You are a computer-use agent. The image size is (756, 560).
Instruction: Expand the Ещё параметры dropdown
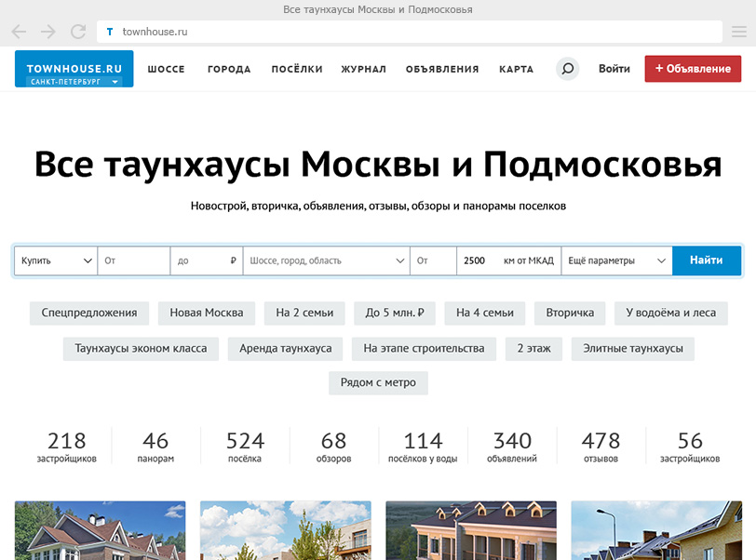click(x=616, y=261)
